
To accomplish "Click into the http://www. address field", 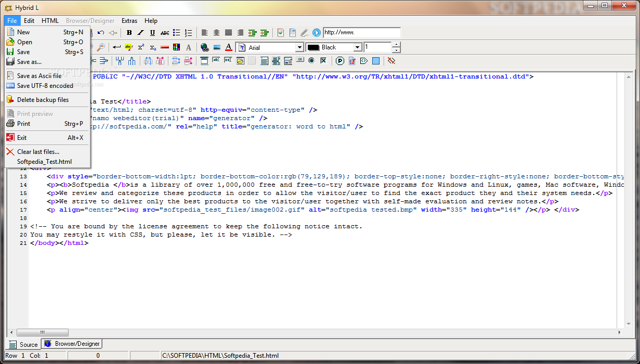I will [362, 32].
